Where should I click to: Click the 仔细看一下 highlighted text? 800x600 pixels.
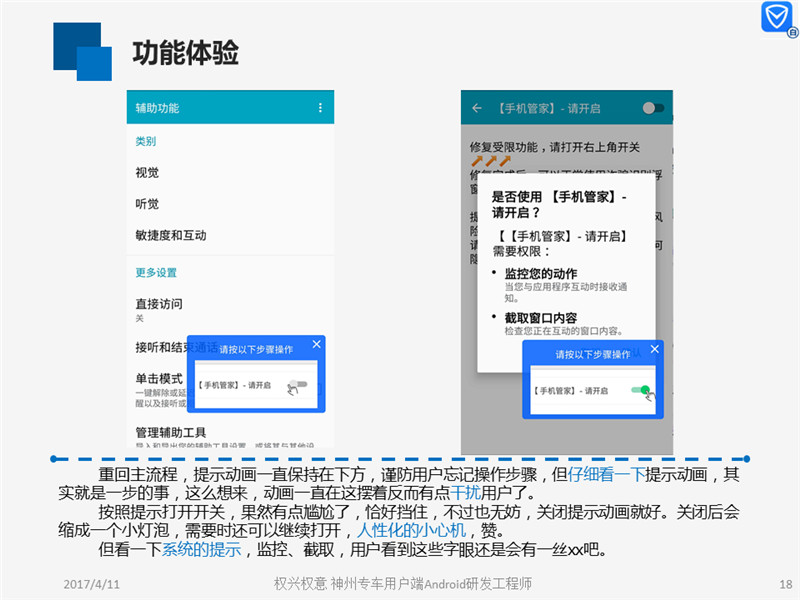coord(607,474)
